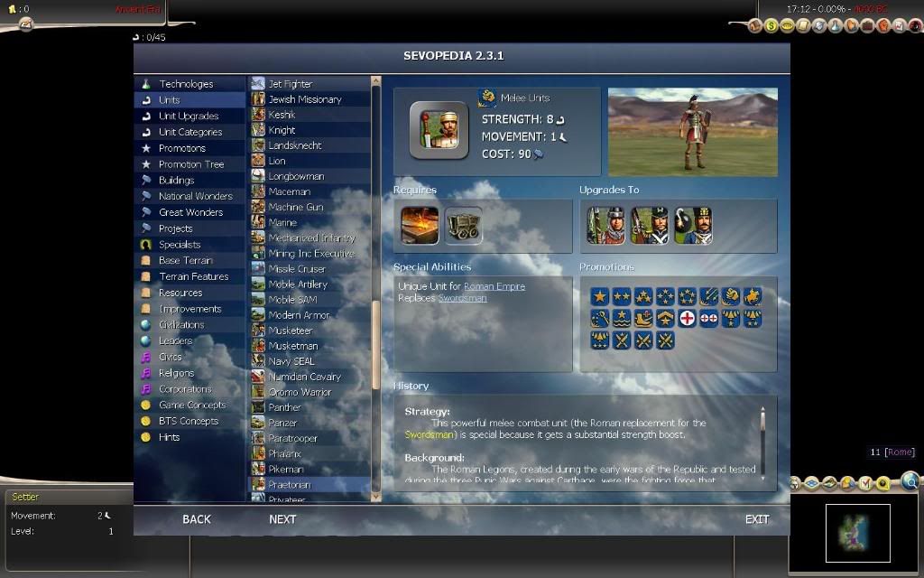Click the BACK button

(196, 519)
